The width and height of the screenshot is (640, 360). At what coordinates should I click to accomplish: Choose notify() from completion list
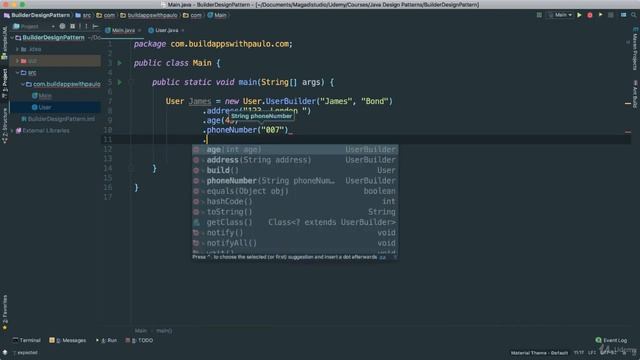tap(295, 233)
